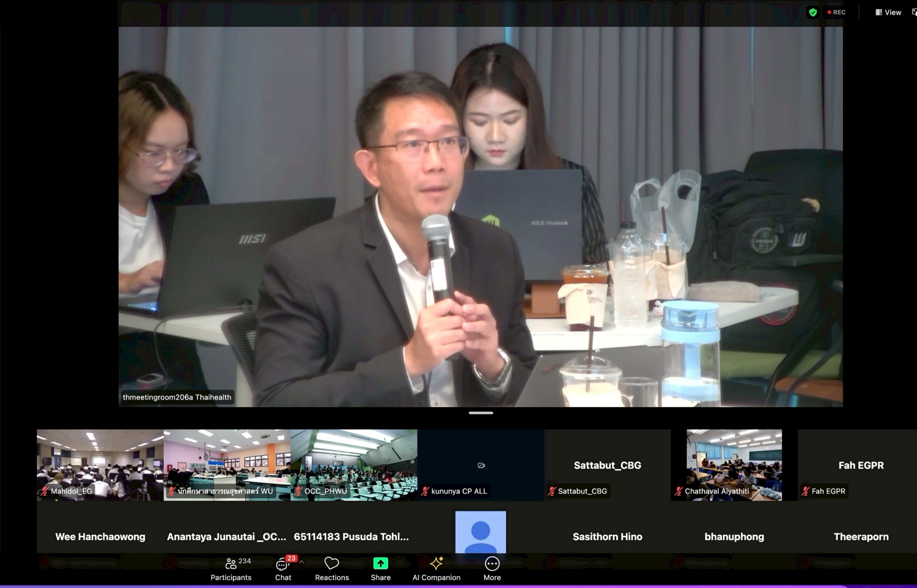917x588 pixels.
Task: Click the REC recording indicator
Action: [836, 13]
